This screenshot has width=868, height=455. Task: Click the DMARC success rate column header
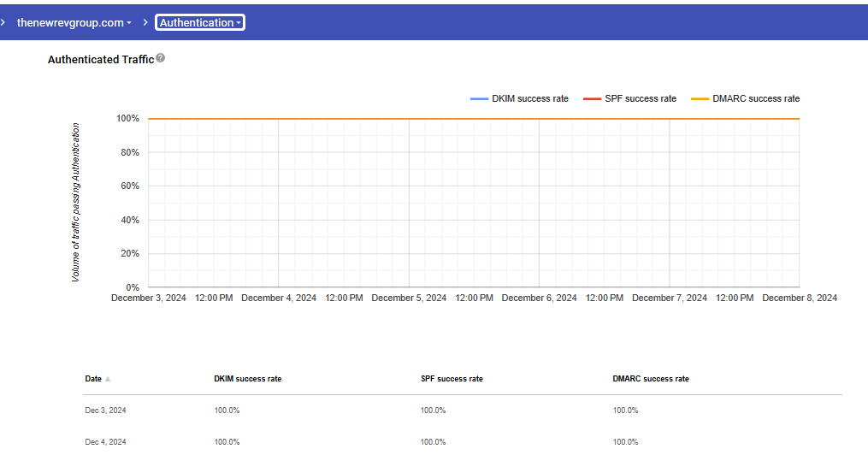coord(651,379)
